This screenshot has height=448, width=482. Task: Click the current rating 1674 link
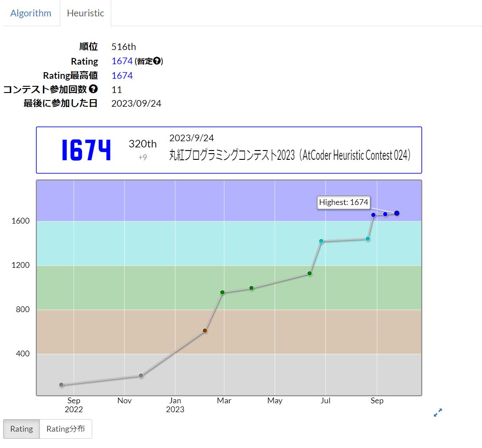[x=122, y=61]
